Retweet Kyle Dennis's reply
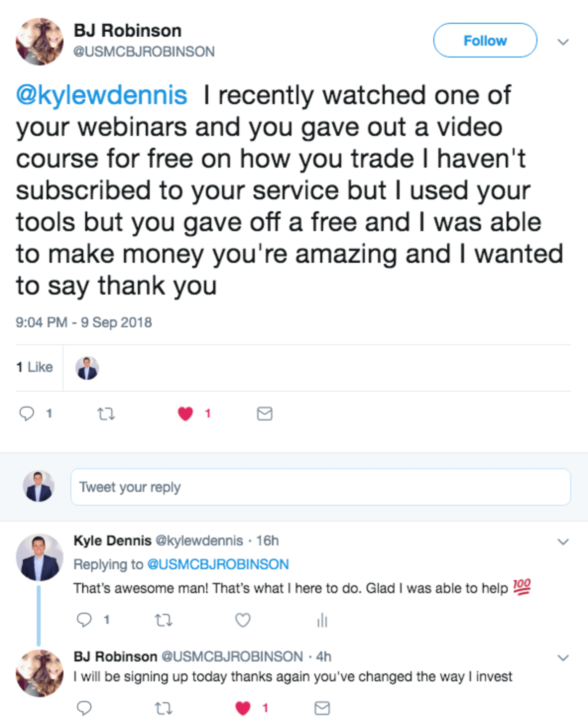588x720 pixels. [163, 620]
